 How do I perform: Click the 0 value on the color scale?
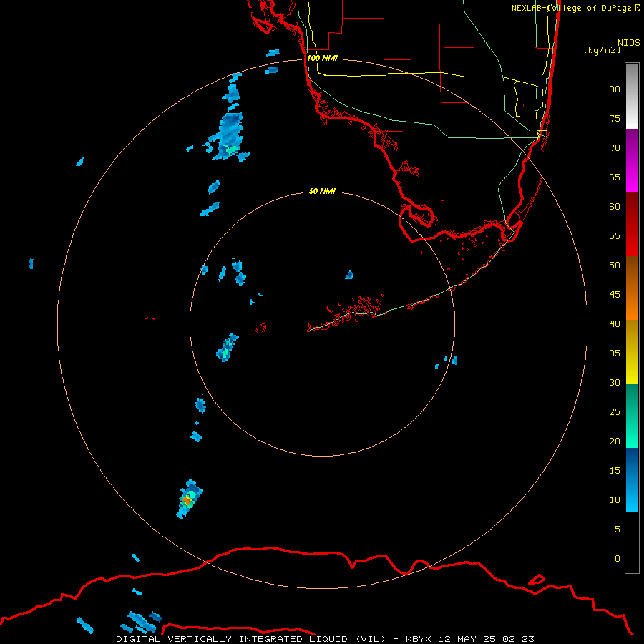tap(618, 559)
